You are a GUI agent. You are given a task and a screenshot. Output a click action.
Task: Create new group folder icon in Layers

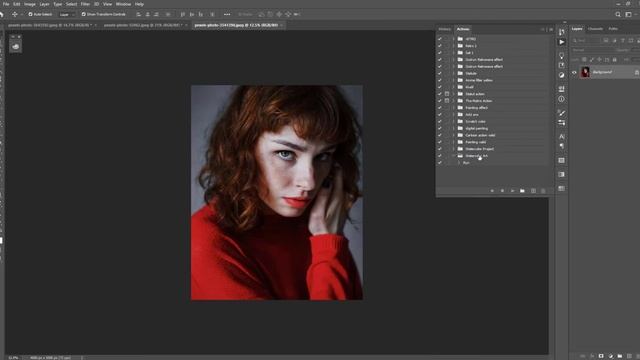pos(620,356)
